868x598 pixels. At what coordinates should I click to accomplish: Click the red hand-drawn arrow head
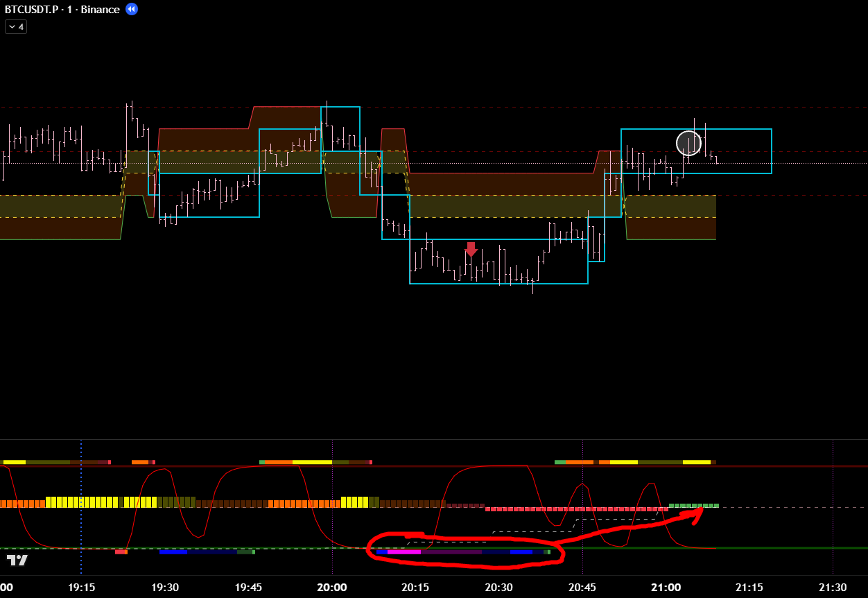coord(699,512)
